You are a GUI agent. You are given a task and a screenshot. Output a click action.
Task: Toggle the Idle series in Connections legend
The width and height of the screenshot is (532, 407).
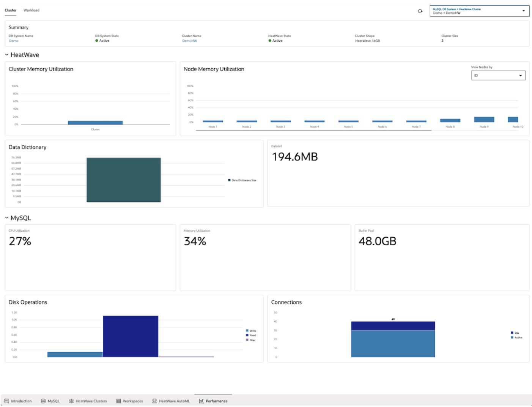(515, 333)
